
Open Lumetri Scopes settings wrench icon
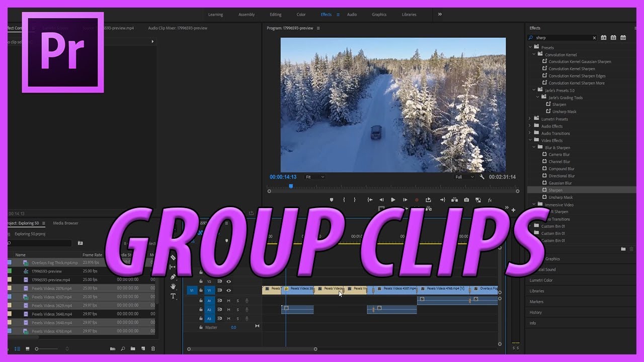(x=481, y=176)
